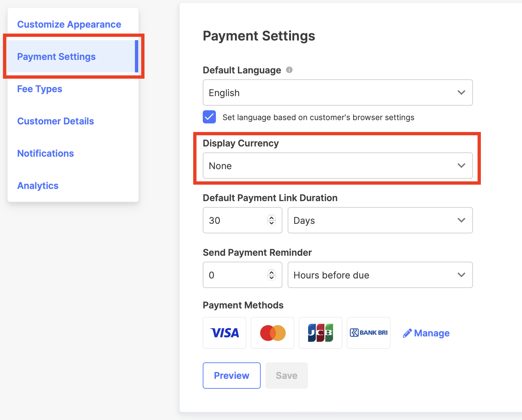Select the VISA payment method logo

coord(224,333)
